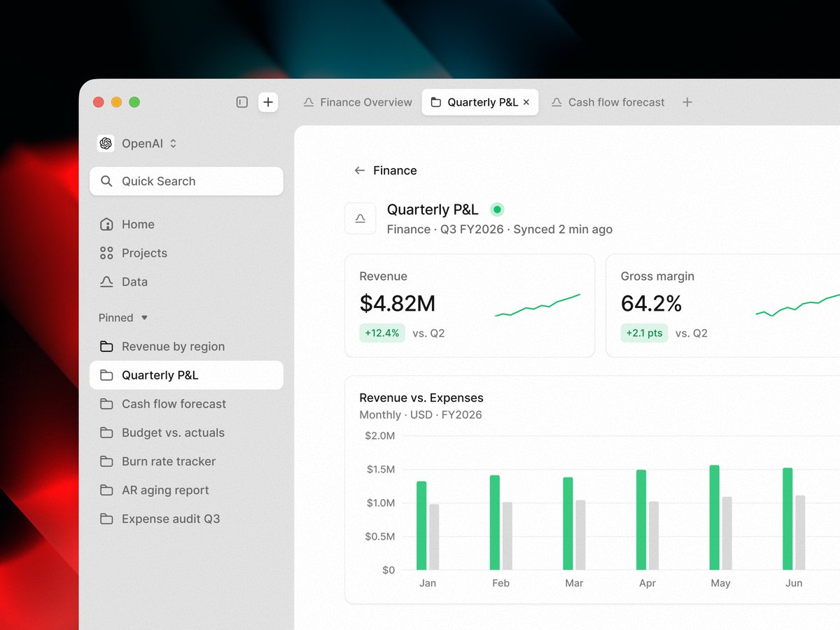Click the Gross margin sparkline
Viewport: 840px width, 630px height.
pyautogui.click(x=798, y=305)
